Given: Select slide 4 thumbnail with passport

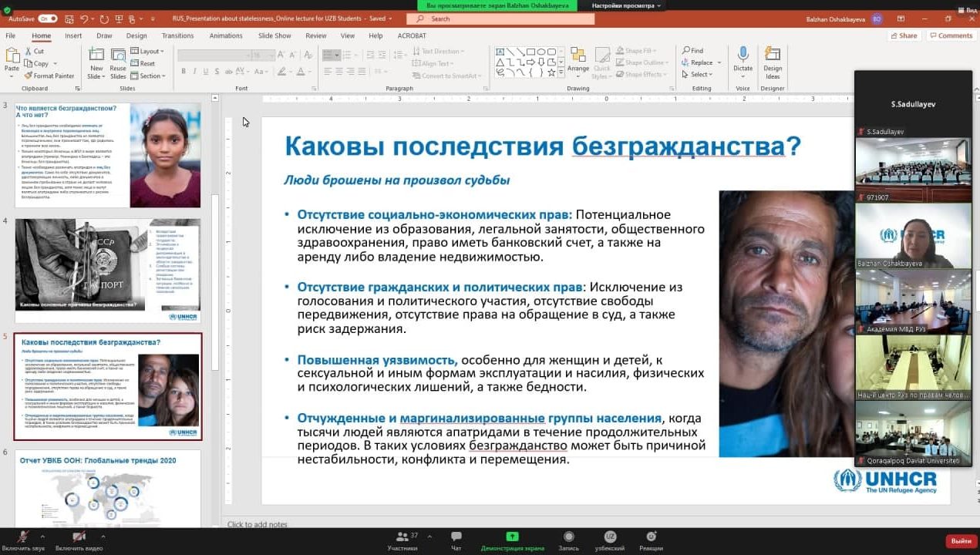Looking at the screenshot, I should click(x=109, y=271).
